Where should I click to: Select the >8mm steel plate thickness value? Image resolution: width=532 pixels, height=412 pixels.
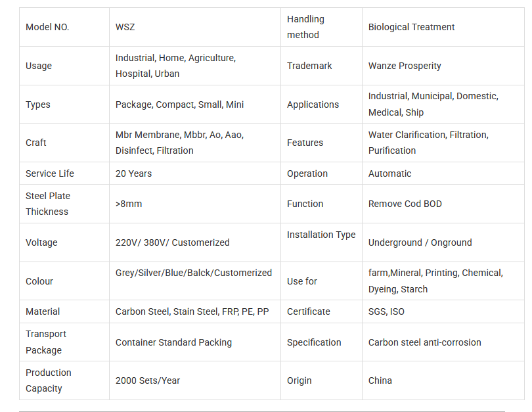(129, 204)
